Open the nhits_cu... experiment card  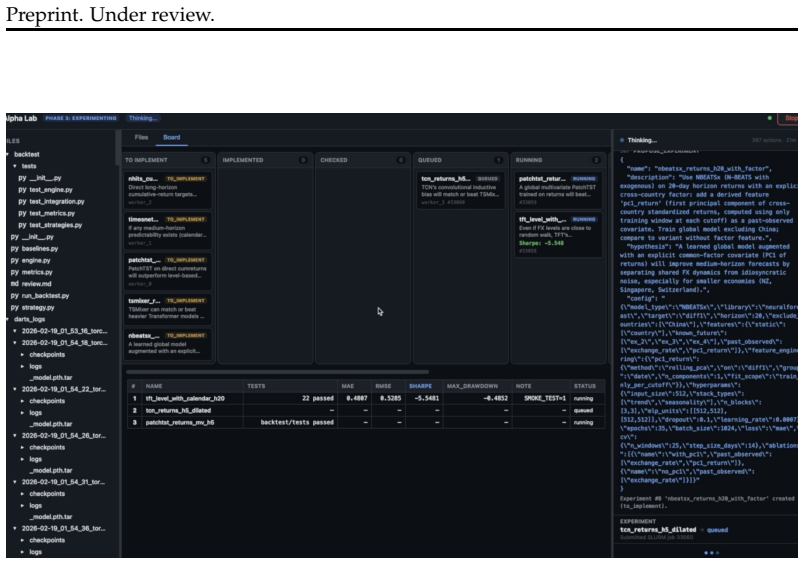[168, 190]
